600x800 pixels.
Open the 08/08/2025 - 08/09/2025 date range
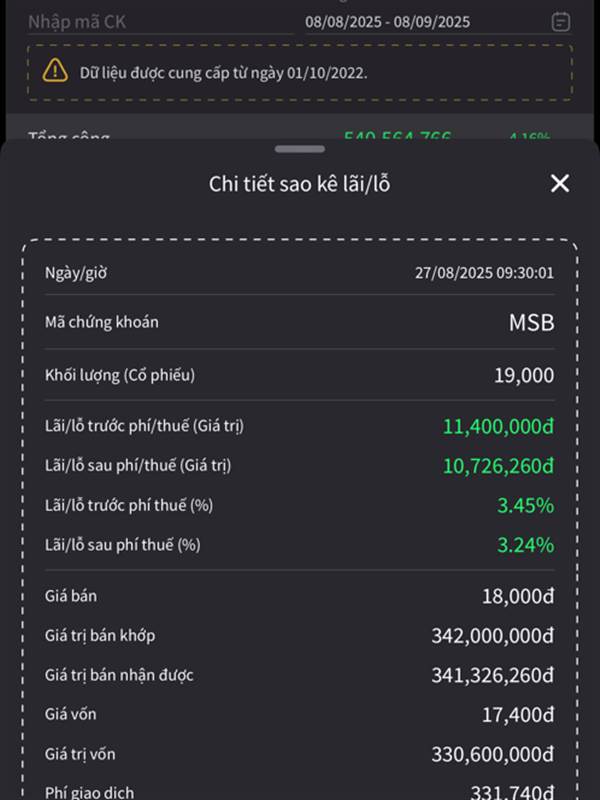(x=387, y=22)
